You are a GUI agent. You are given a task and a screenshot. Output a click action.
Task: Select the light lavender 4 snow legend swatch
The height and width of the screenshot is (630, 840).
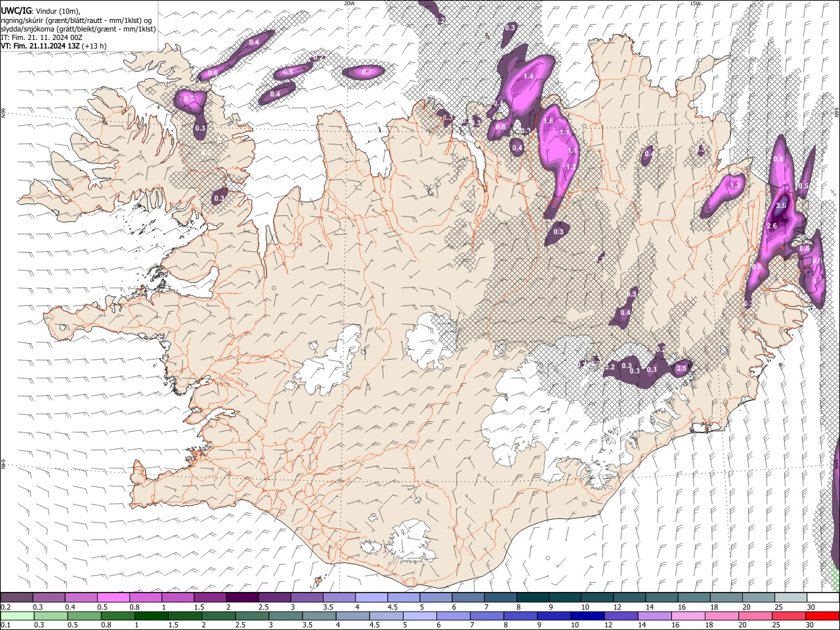371,598
